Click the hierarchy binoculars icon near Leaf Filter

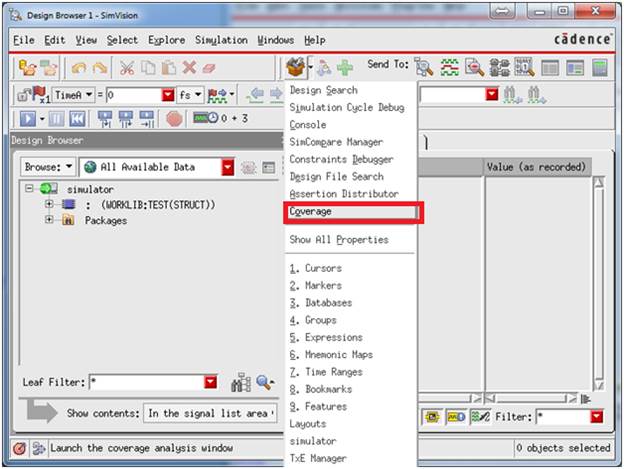coord(241,382)
